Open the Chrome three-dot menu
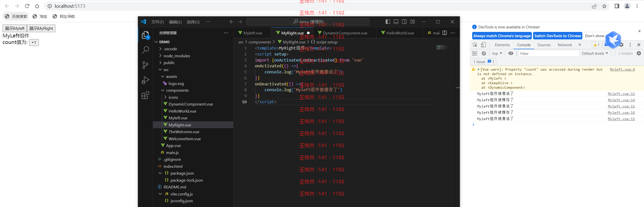Viewport: 644px width, 207px height. pyautogui.click(x=637, y=6)
